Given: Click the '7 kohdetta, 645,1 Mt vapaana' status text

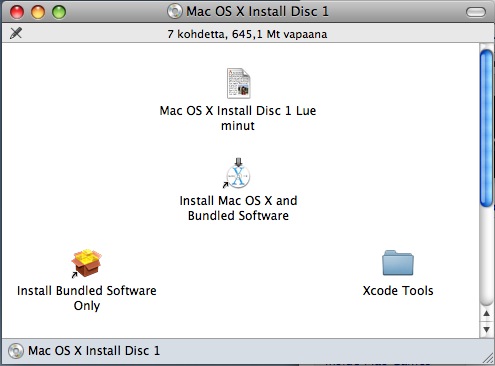Looking at the screenshot, I should tap(247, 34).
